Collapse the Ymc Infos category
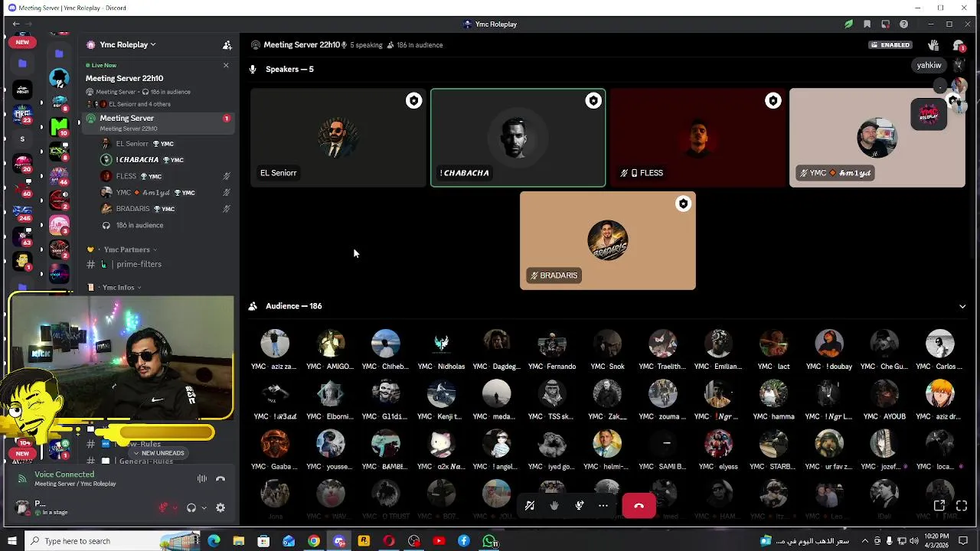 click(119, 288)
